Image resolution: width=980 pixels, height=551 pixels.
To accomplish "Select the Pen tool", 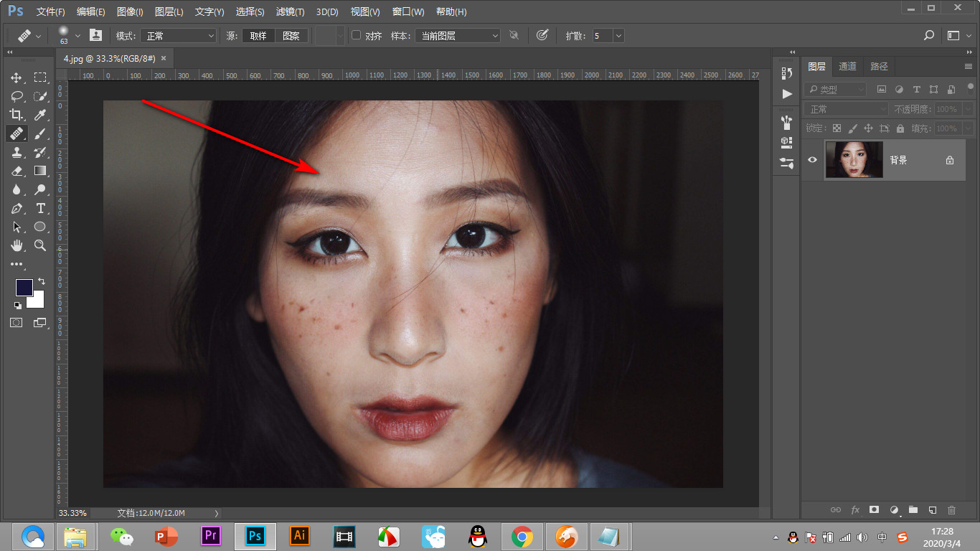I will click(17, 208).
